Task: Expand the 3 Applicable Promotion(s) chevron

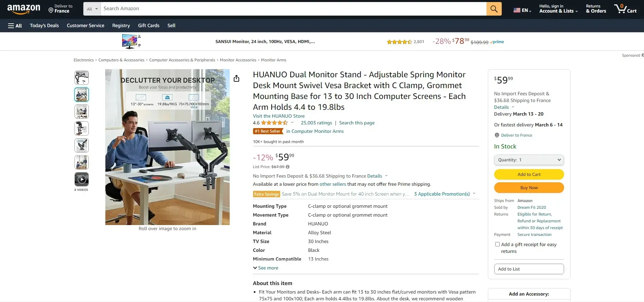Action: (474, 194)
